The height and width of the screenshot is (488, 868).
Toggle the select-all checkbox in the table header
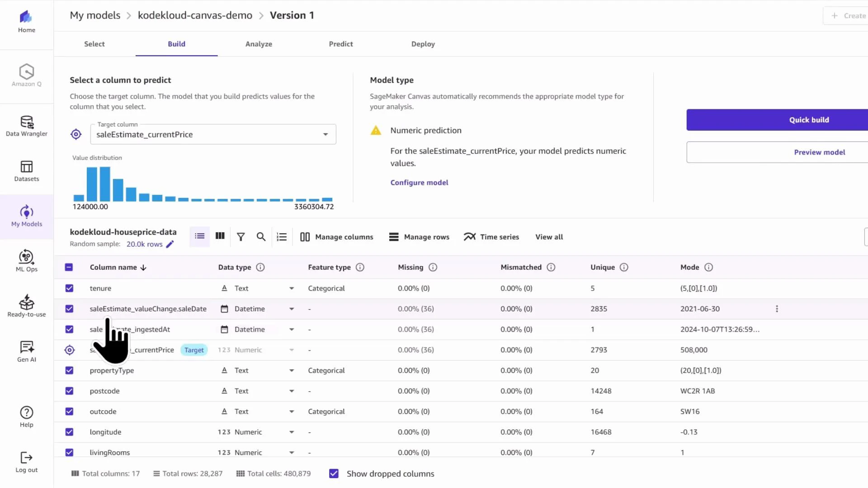click(x=69, y=267)
